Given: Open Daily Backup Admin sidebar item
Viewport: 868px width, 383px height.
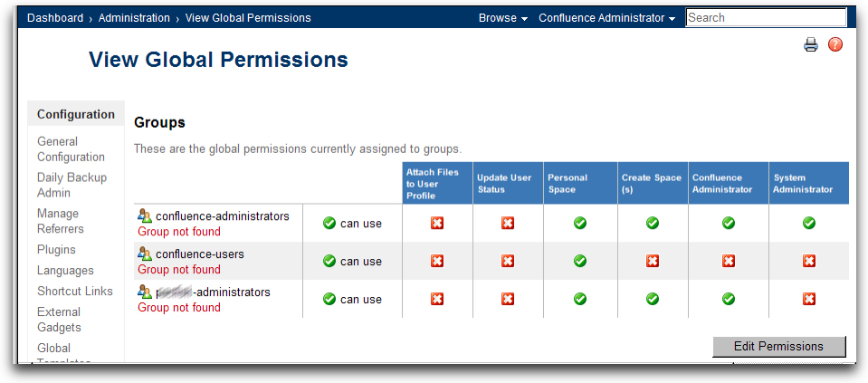Looking at the screenshot, I should 72,186.
